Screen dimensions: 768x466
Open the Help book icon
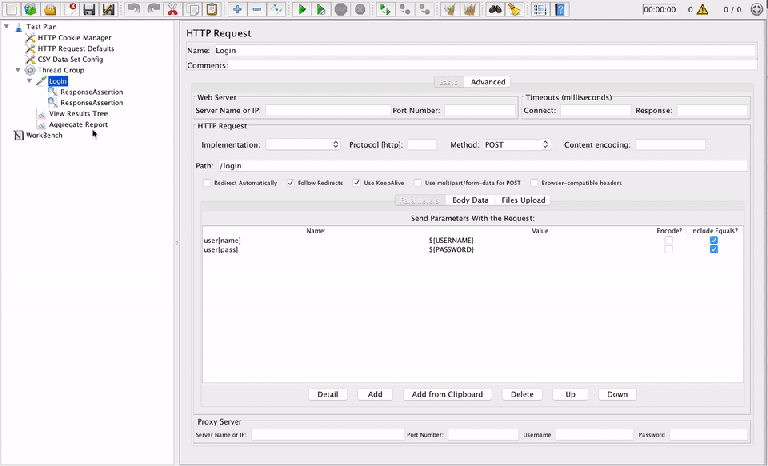559,9
